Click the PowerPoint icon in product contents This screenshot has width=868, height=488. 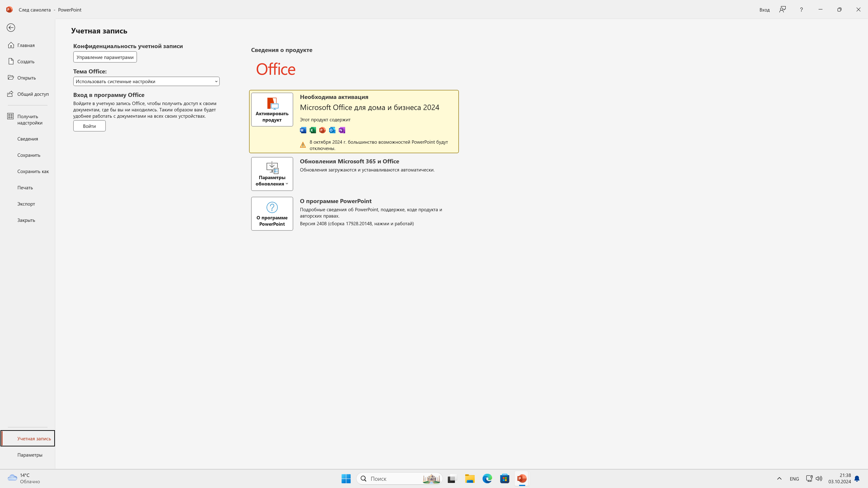coord(323,130)
